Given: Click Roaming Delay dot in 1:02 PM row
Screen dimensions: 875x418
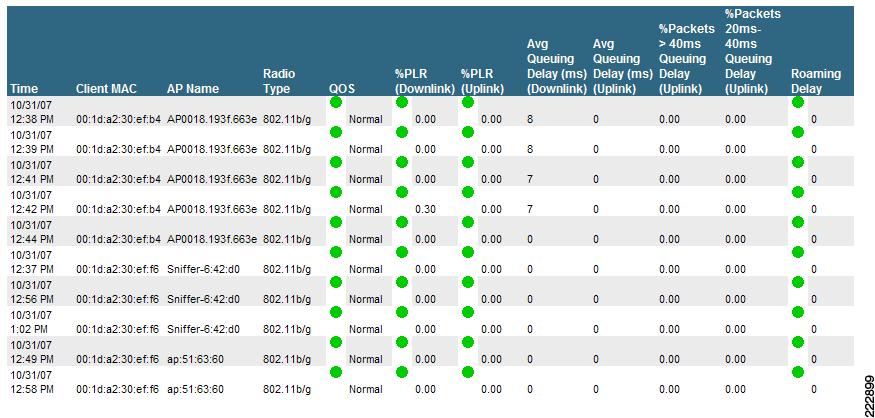Looking at the screenshot, I should [797, 312].
